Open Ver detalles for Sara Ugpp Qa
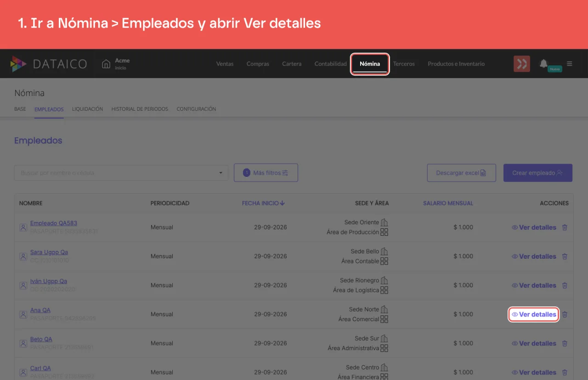 tap(534, 256)
